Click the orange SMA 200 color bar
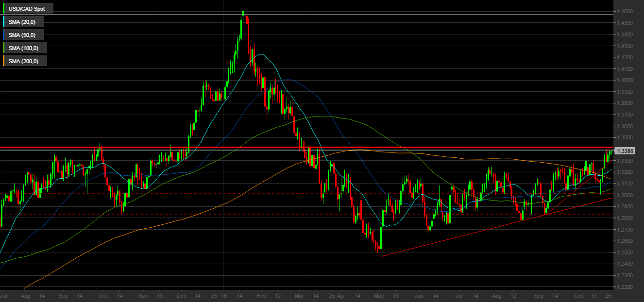 [x=4, y=61]
